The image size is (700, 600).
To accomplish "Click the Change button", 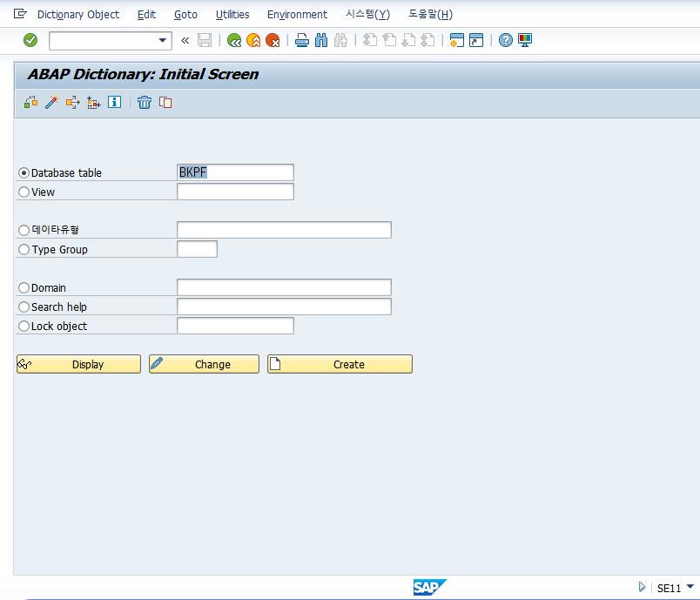I will point(204,364).
